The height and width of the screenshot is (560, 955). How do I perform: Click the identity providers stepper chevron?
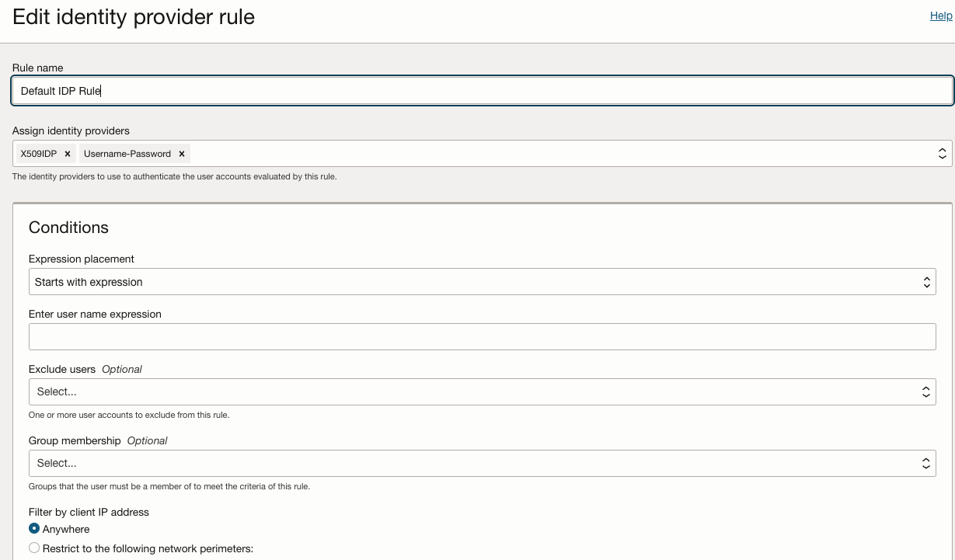[941, 154]
